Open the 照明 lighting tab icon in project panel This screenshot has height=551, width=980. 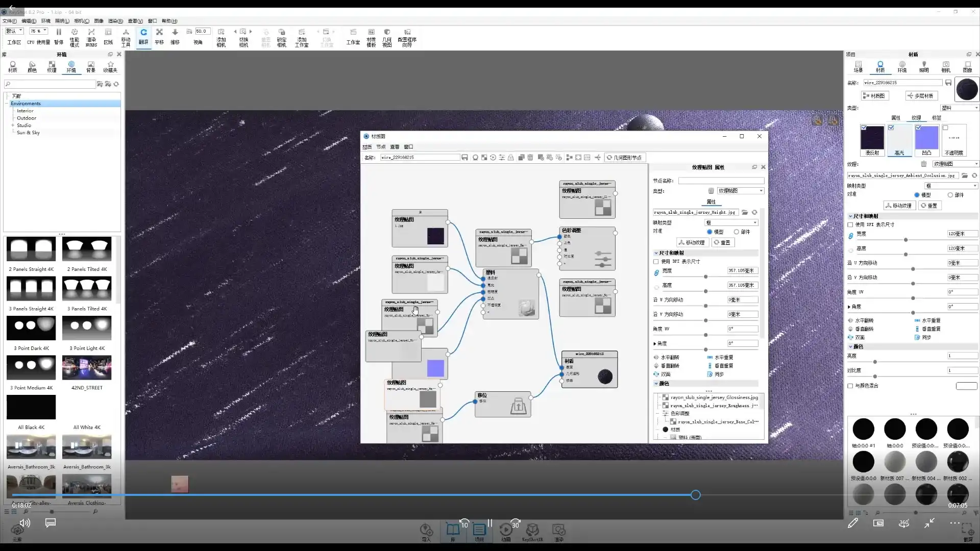click(x=924, y=66)
